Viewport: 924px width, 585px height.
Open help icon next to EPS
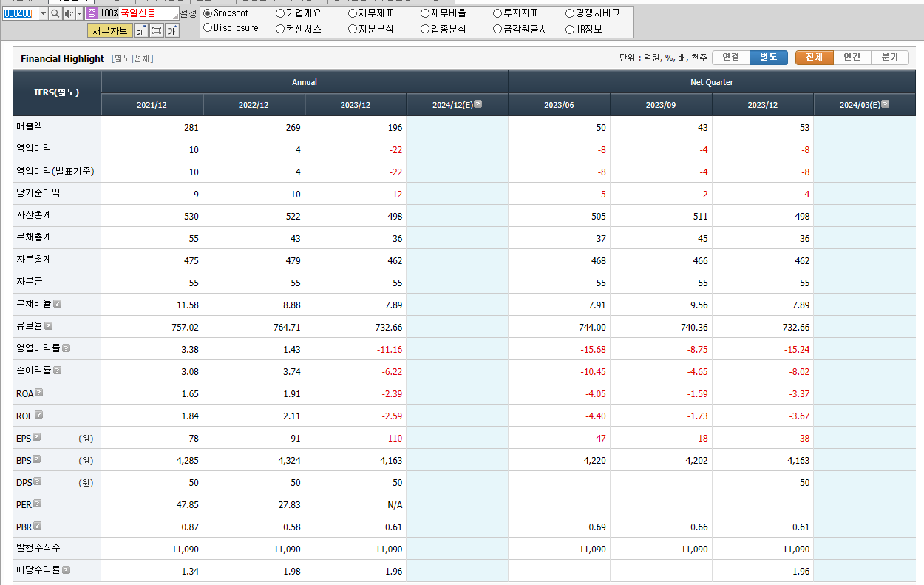pyautogui.click(x=36, y=437)
